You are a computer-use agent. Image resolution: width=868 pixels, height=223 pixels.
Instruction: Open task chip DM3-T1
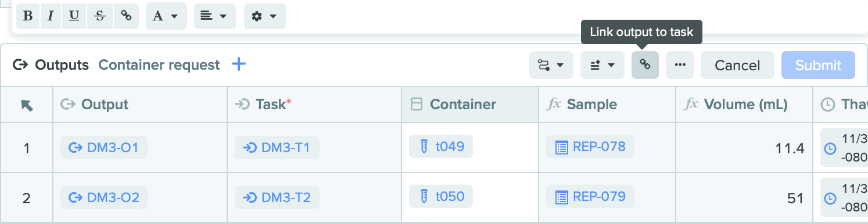(277, 148)
